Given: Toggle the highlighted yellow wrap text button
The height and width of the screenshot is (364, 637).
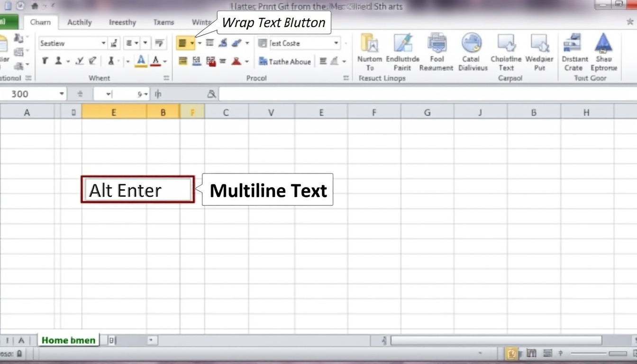Looking at the screenshot, I should tap(182, 43).
